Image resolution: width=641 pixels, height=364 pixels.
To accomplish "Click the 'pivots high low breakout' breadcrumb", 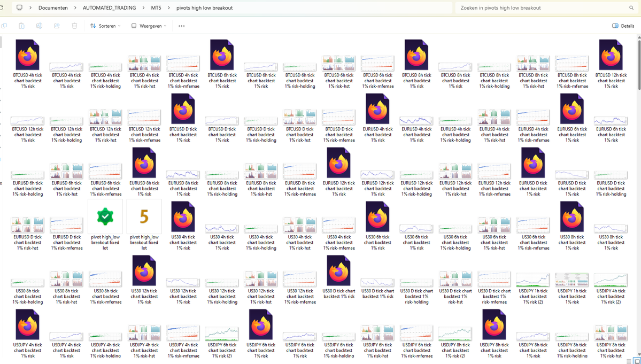I will tap(204, 8).
